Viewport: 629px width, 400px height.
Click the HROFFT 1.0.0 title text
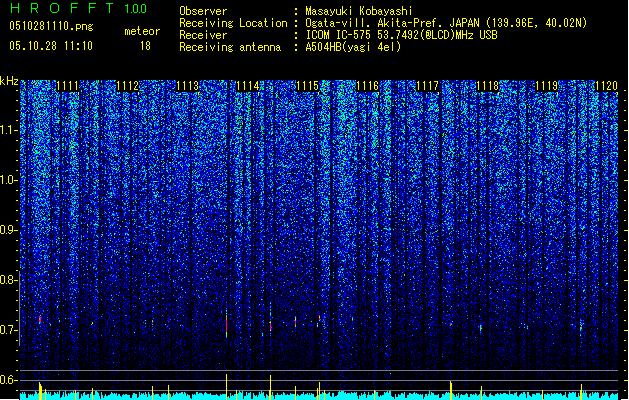[x=79, y=8]
